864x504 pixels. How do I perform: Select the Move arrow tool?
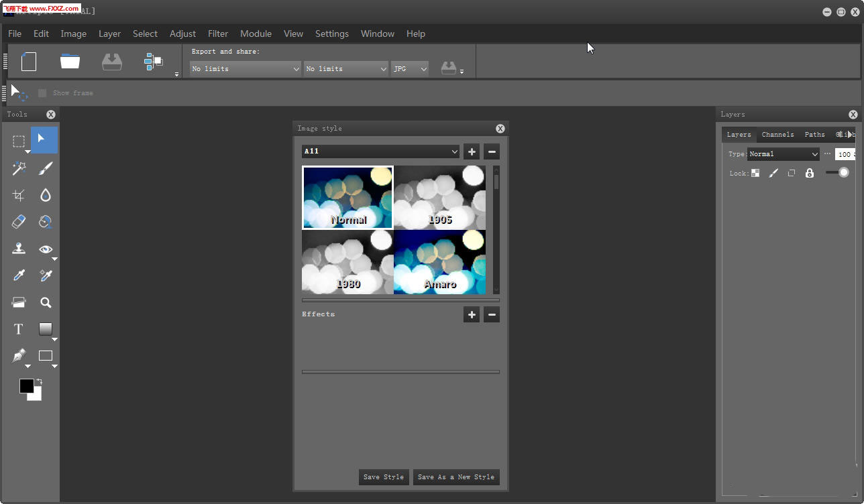point(44,140)
